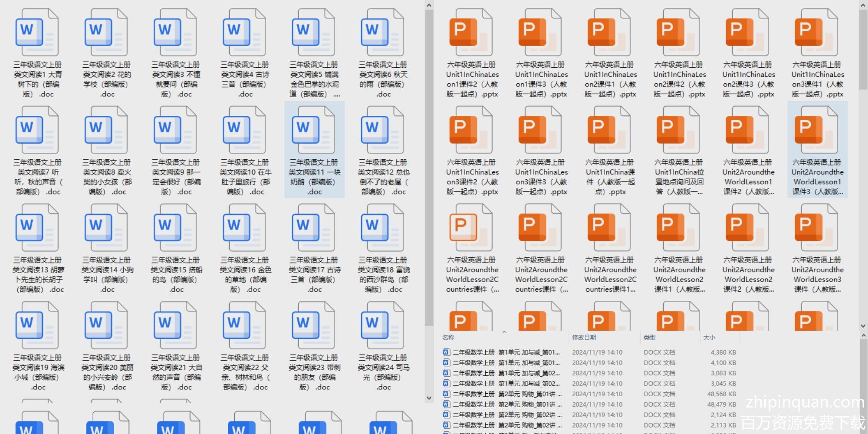Toggle the sort arrow above 名称 column
The image size is (868, 434).
[x=504, y=332]
